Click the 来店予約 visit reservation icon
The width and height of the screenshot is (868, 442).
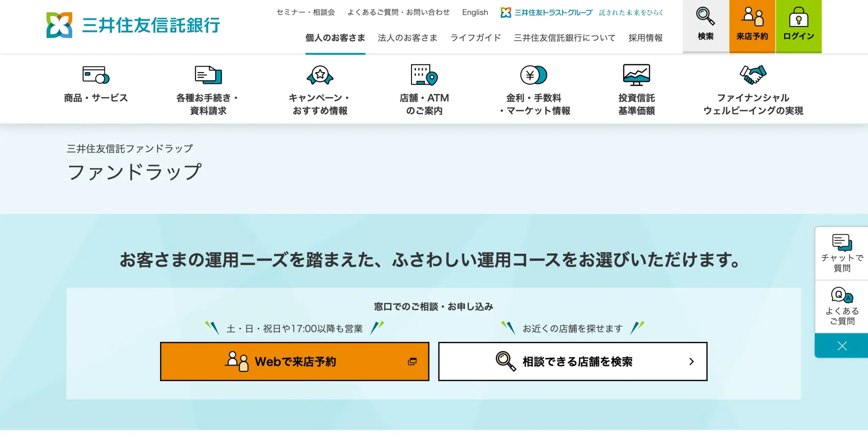pos(752,16)
